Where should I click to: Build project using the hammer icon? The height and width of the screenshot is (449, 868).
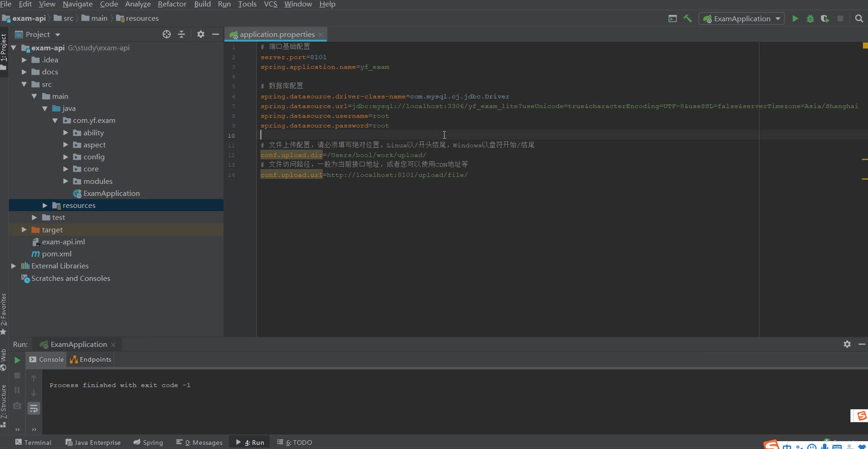pyautogui.click(x=687, y=18)
